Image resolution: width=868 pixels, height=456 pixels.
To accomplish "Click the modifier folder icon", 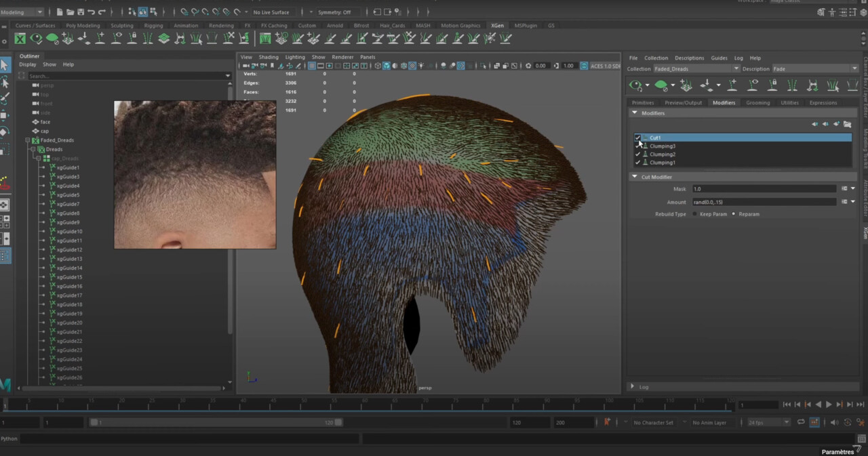I will [848, 124].
